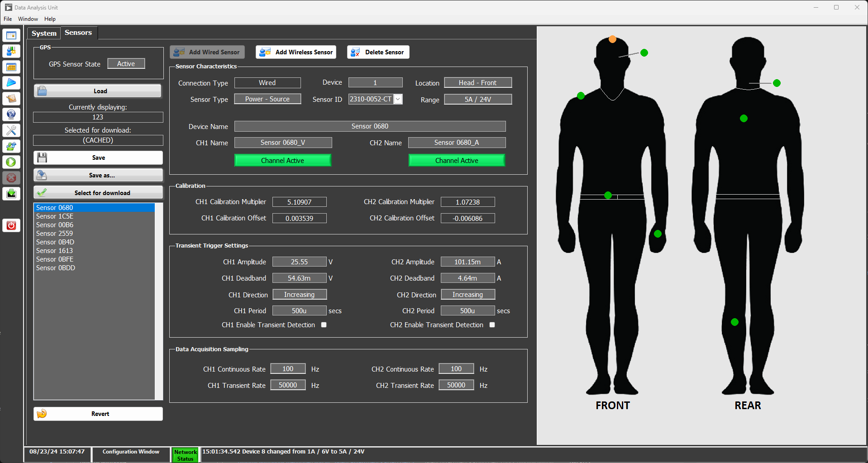Select the orange head-top sensor marker
The image size is (868, 463).
(612, 39)
